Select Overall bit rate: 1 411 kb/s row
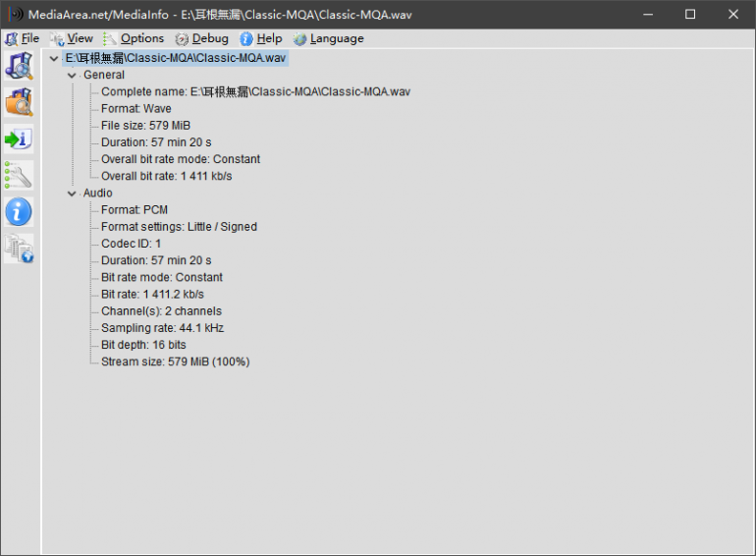Screen dimensions: 756x556 click(x=166, y=176)
